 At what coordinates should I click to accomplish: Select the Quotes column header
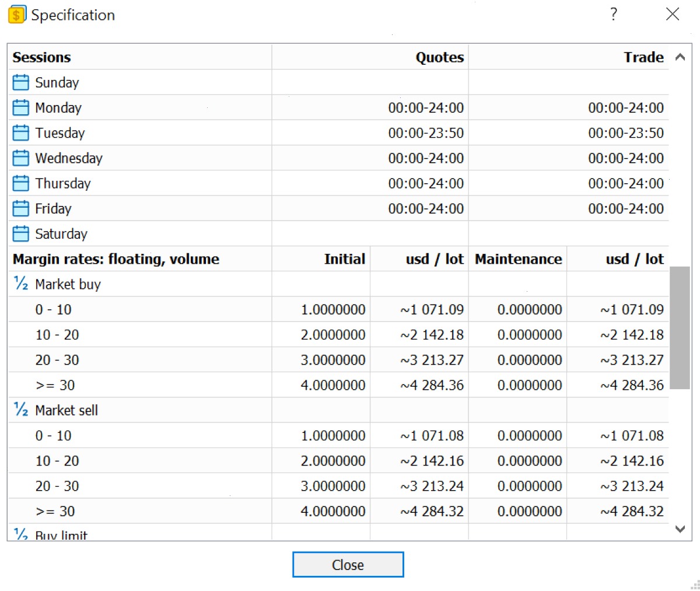tap(440, 57)
